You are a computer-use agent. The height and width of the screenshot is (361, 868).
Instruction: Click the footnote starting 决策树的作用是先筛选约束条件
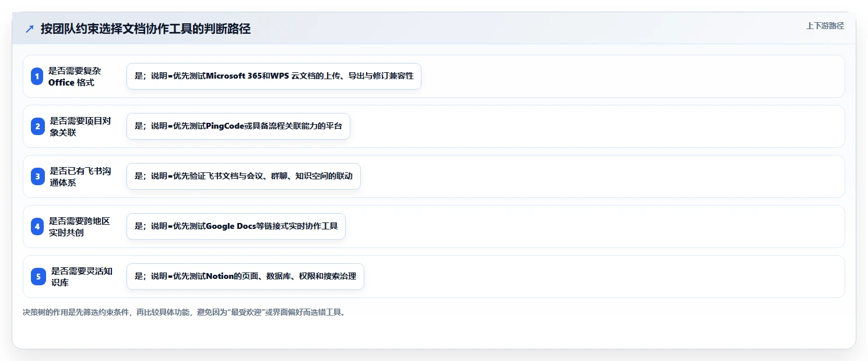(185, 313)
